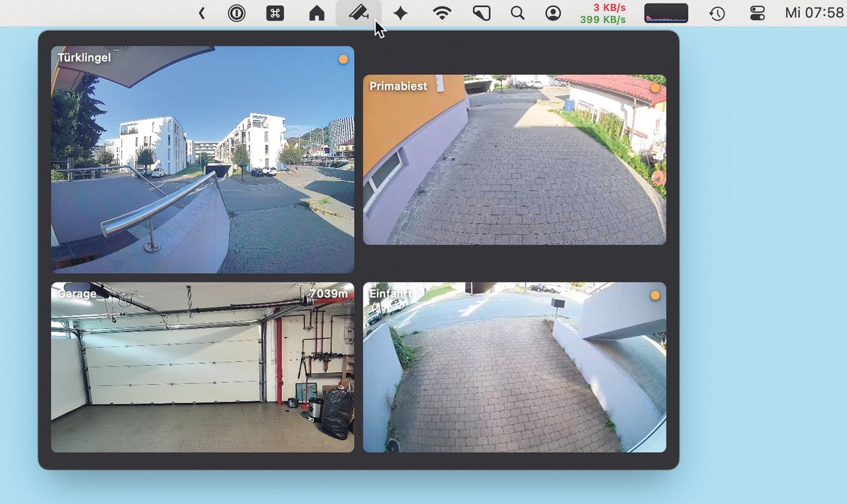Open the Türklingel camera feed
Screen dimensions: 847x504
(202, 159)
